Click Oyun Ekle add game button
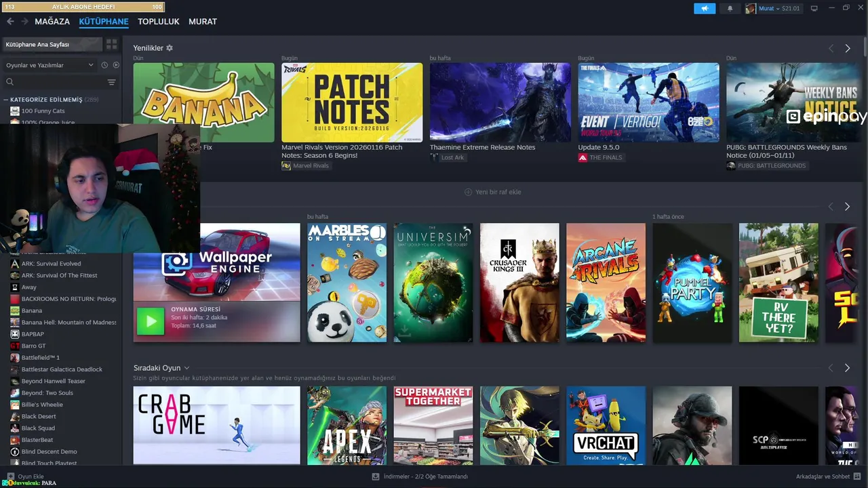868x488 pixels. click(x=26, y=476)
